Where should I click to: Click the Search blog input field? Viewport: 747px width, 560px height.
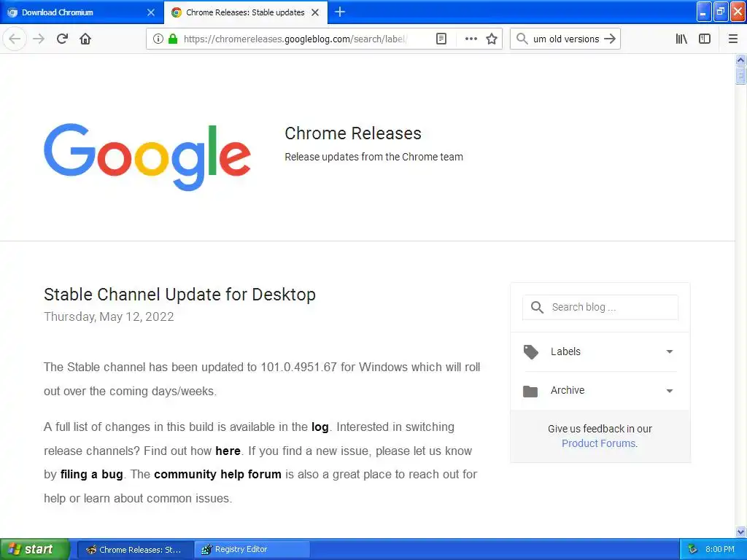coord(600,307)
